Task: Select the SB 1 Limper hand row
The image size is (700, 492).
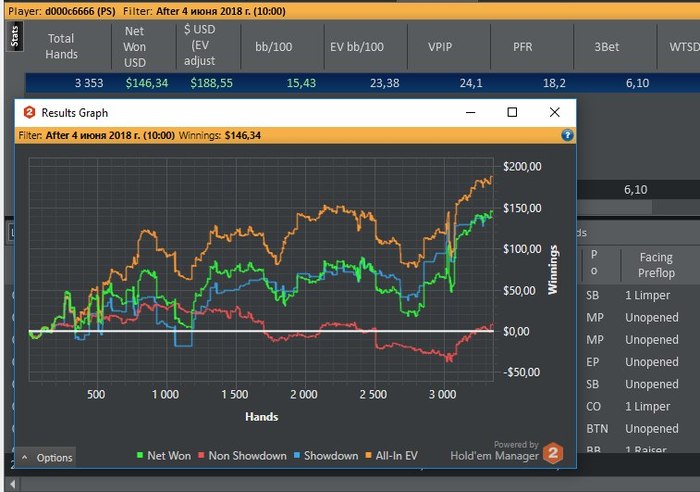Action: pos(638,295)
